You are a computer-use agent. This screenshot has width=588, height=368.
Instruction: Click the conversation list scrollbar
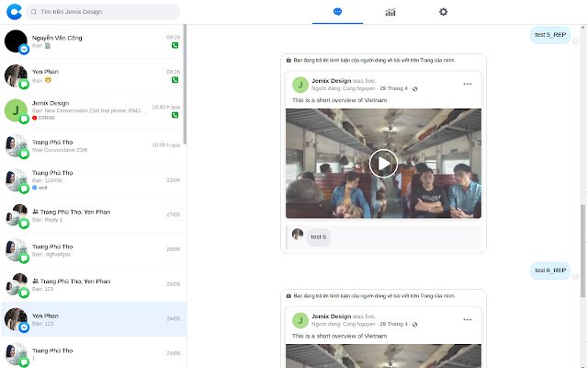[185, 85]
